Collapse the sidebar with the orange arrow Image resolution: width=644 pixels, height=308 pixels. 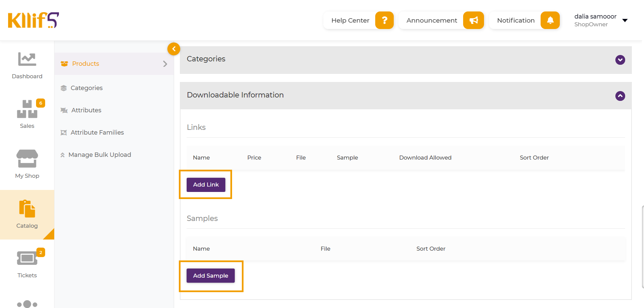click(174, 49)
